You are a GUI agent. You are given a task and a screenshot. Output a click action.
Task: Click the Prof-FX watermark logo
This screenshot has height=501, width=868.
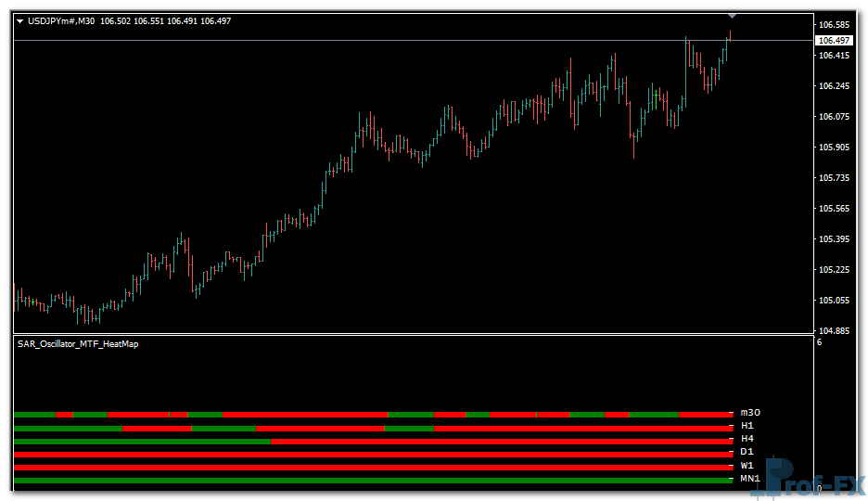pos(816,480)
